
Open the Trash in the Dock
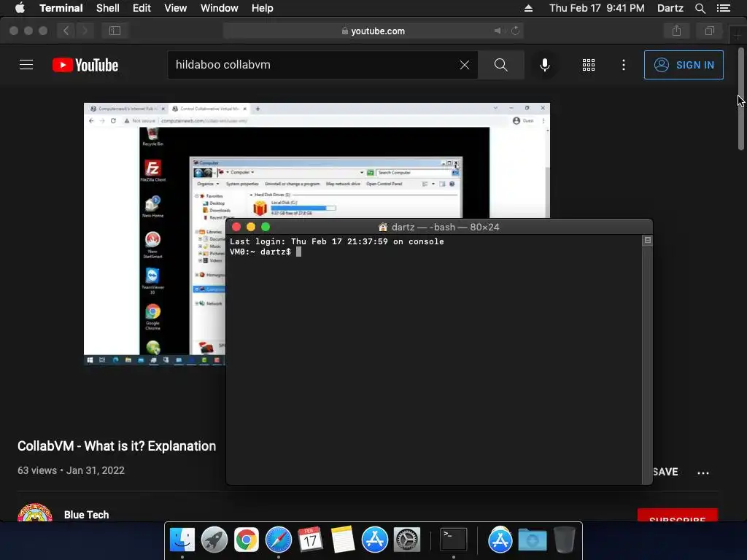coord(565,540)
